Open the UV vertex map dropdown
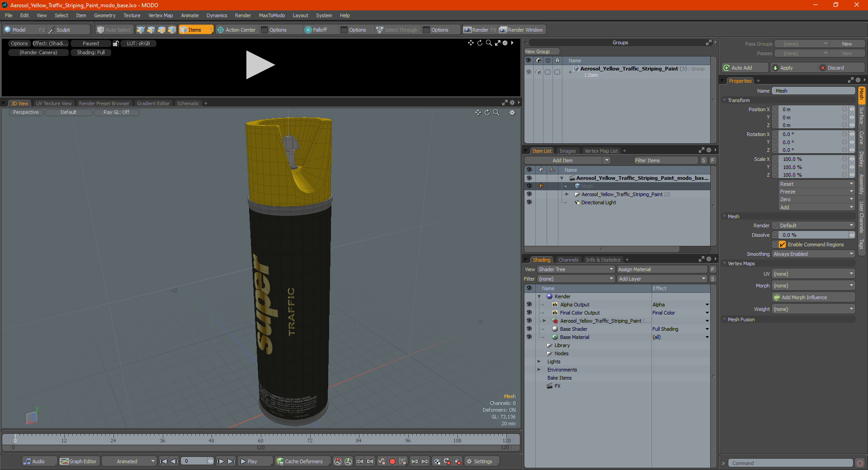The image size is (868, 470). click(813, 274)
